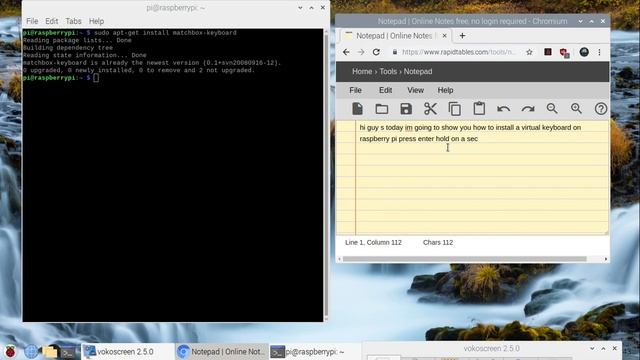The width and height of the screenshot is (640, 360).
Task: Paste with the clipboard icon
Action: pyautogui.click(x=479, y=109)
